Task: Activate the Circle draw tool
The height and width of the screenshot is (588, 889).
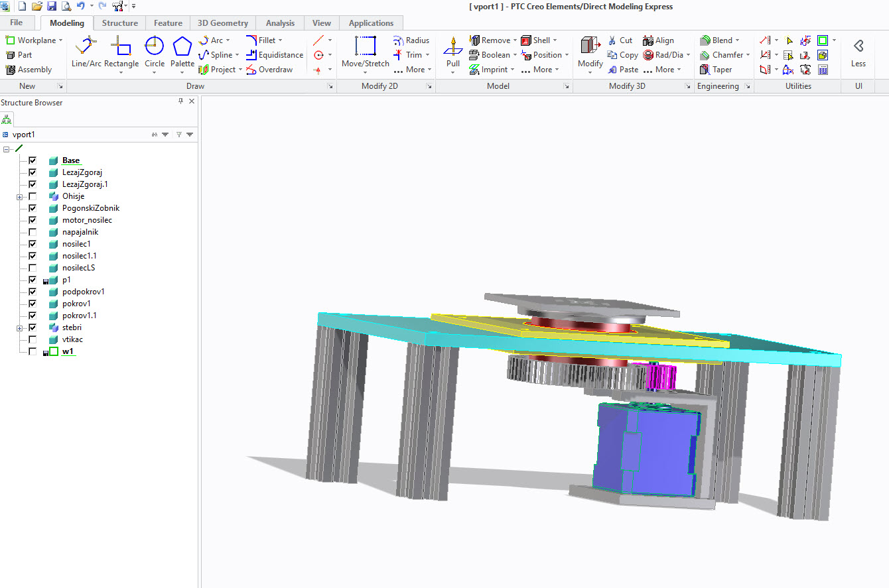Action: click(155, 52)
